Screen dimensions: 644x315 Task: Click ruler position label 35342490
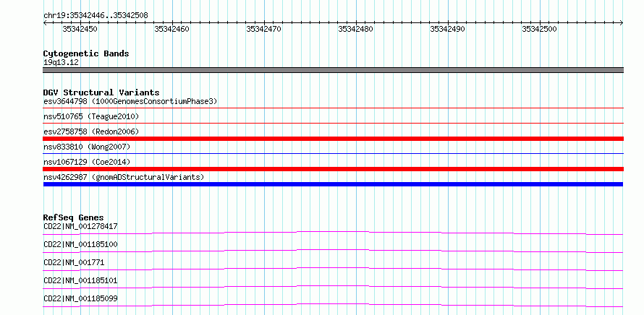click(x=448, y=29)
